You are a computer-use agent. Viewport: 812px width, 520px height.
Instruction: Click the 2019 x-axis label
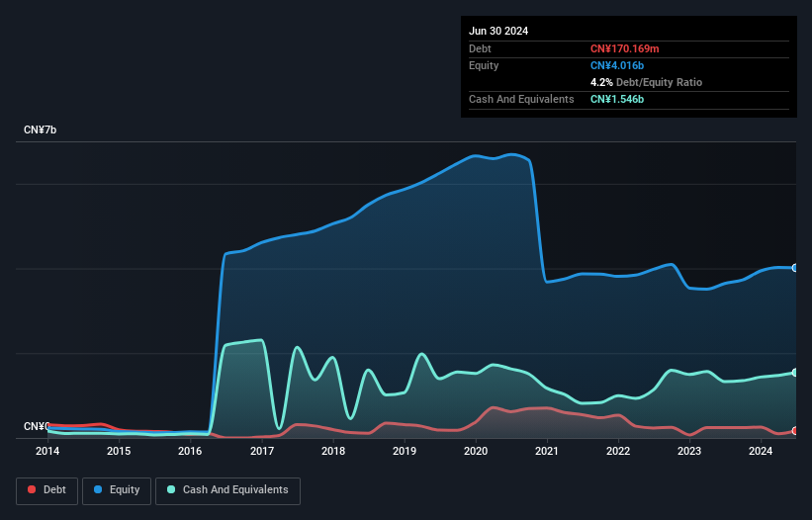(405, 451)
